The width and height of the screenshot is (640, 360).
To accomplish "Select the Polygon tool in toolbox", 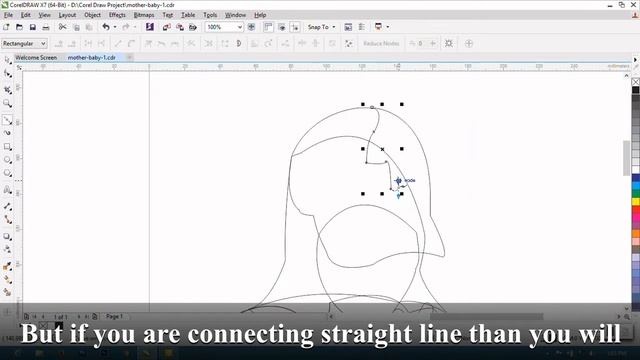I will coord(7,173).
